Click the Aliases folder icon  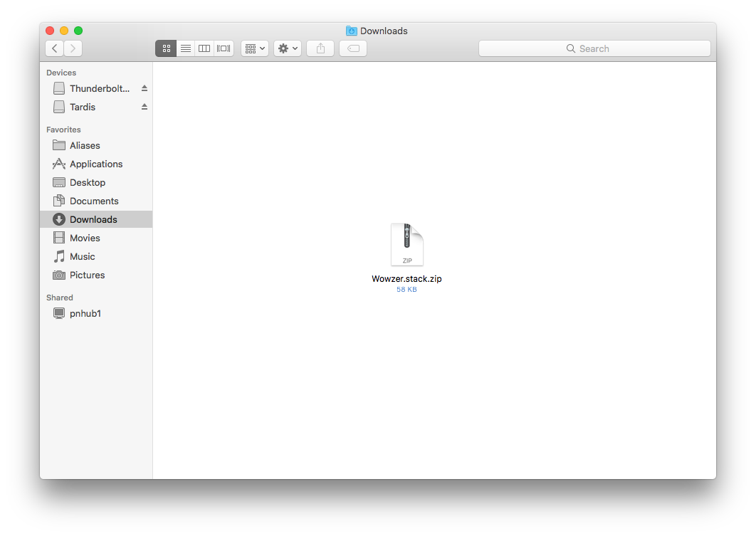59,145
